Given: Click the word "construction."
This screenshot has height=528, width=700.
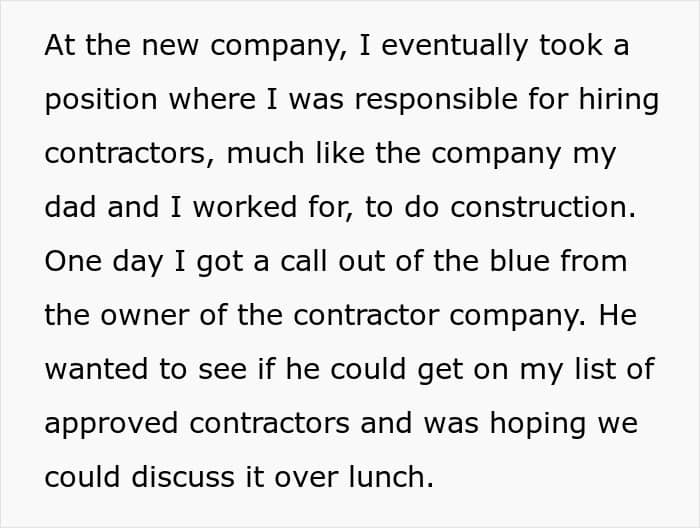Looking at the screenshot, I should [x=543, y=208].
